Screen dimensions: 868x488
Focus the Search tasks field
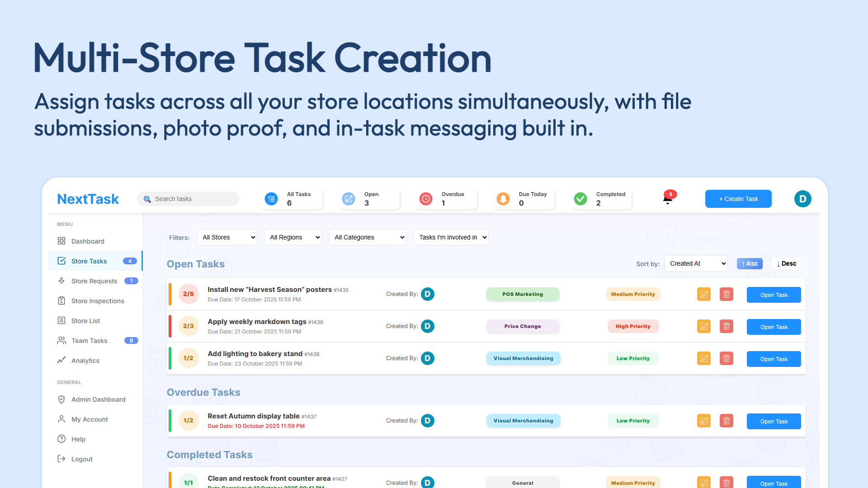tap(188, 199)
